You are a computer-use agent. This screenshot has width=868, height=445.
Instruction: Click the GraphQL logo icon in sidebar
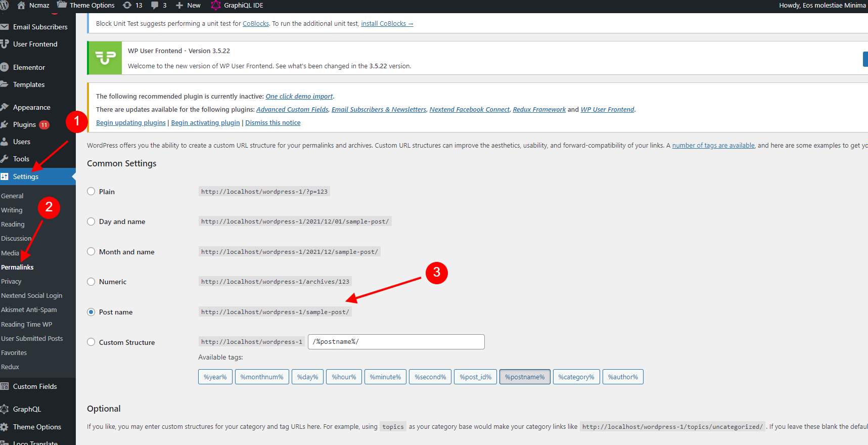tap(5, 409)
